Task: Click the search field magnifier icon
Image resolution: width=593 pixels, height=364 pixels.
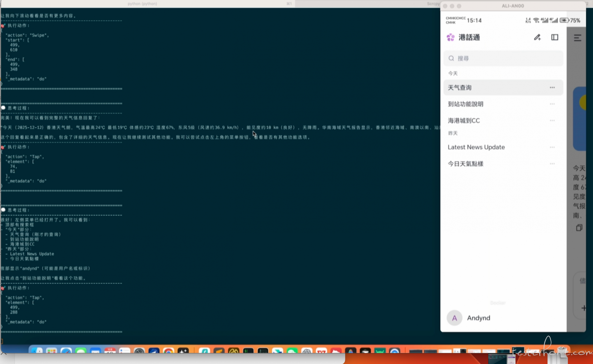Action: coord(451,58)
